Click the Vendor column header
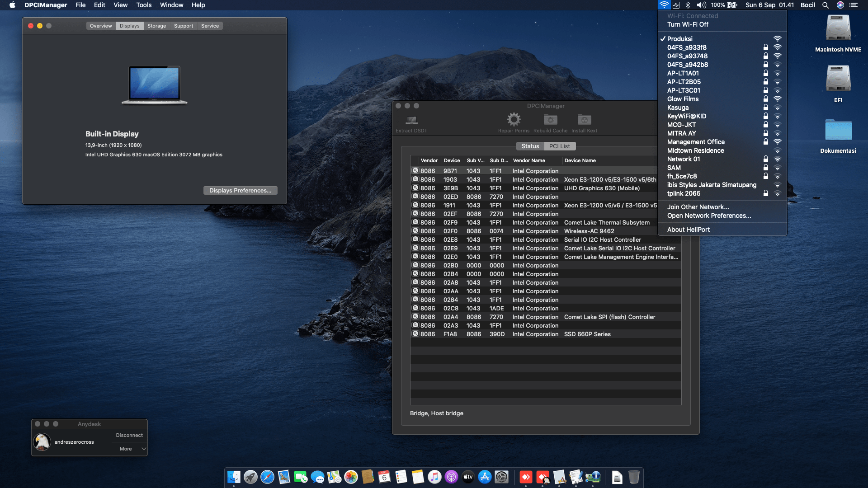The width and height of the screenshot is (868, 488). tap(429, 160)
